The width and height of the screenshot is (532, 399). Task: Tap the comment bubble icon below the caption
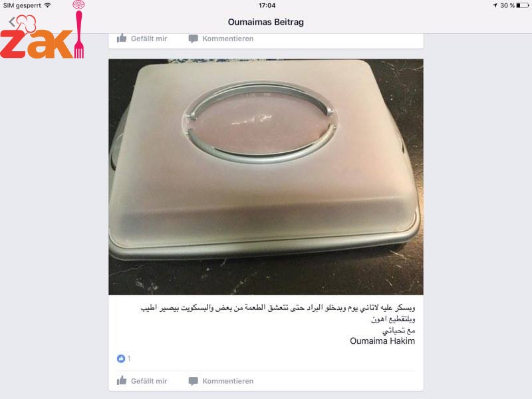193,381
